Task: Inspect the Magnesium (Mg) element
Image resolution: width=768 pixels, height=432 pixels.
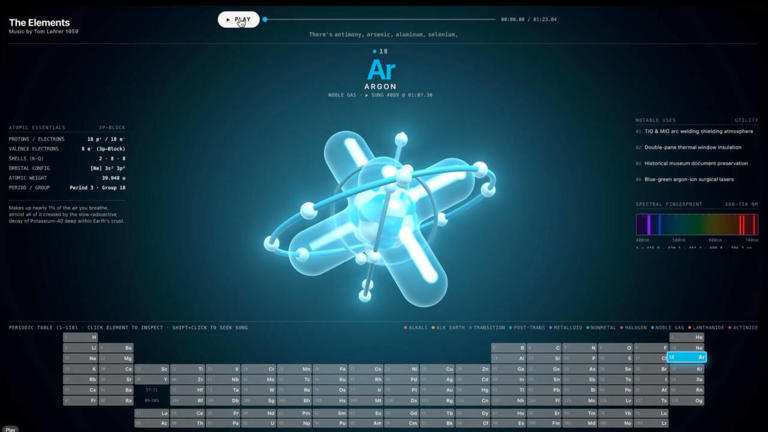Action: (x=116, y=359)
